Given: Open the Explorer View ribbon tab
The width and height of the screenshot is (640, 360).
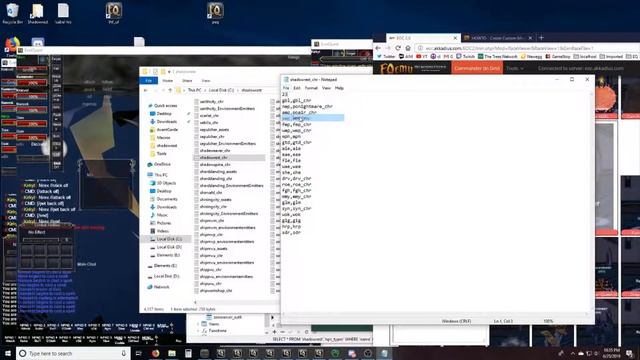Looking at the screenshot, I should click(206, 81).
